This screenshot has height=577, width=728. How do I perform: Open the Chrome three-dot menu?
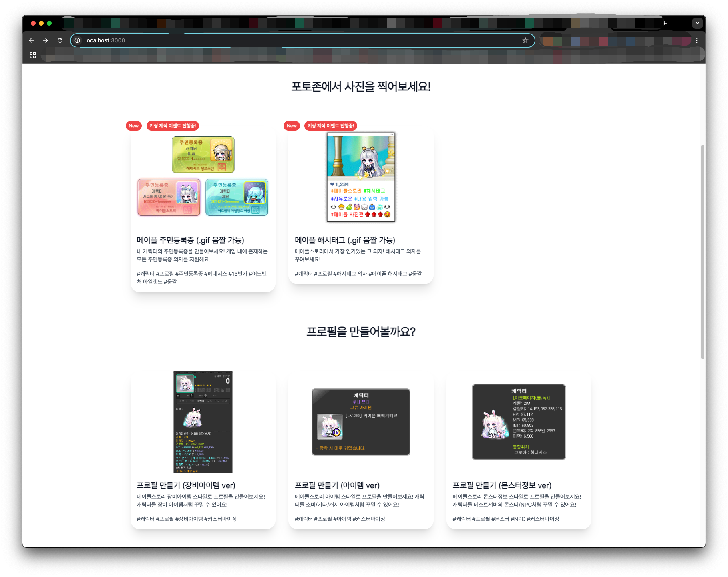click(697, 40)
